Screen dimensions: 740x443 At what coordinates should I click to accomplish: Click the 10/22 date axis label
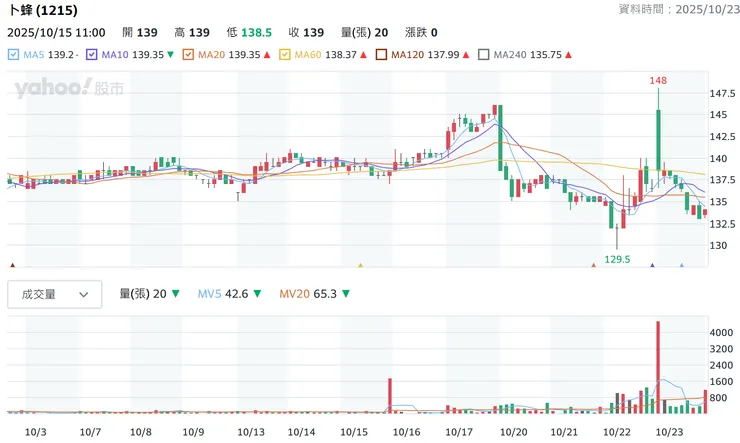pyautogui.click(x=617, y=432)
